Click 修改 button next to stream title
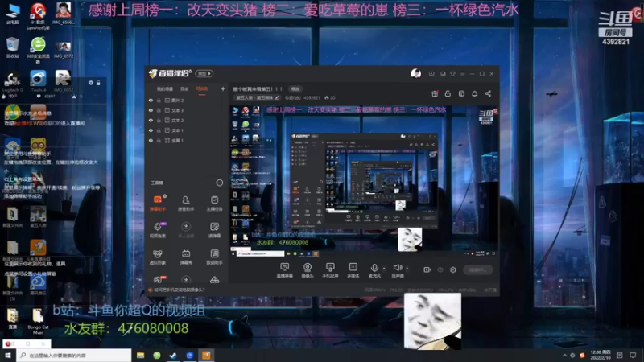 [x=295, y=88]
